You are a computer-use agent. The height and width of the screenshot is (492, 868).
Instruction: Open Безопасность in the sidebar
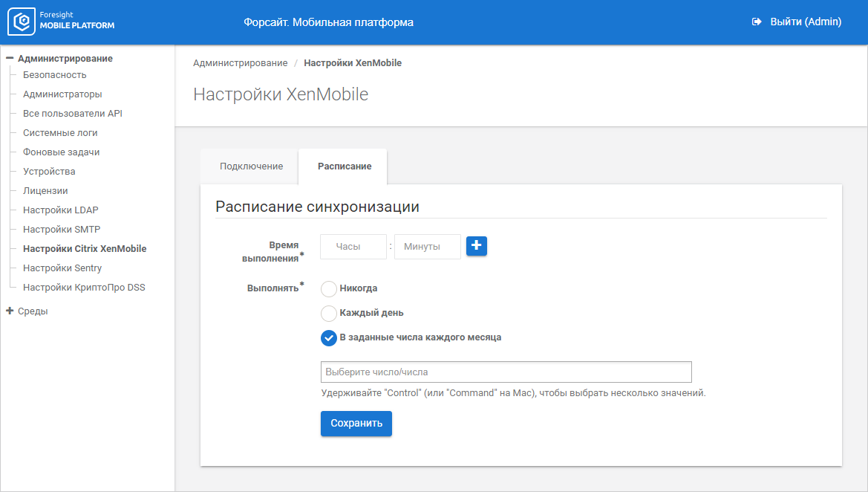[x=55, y=75]
